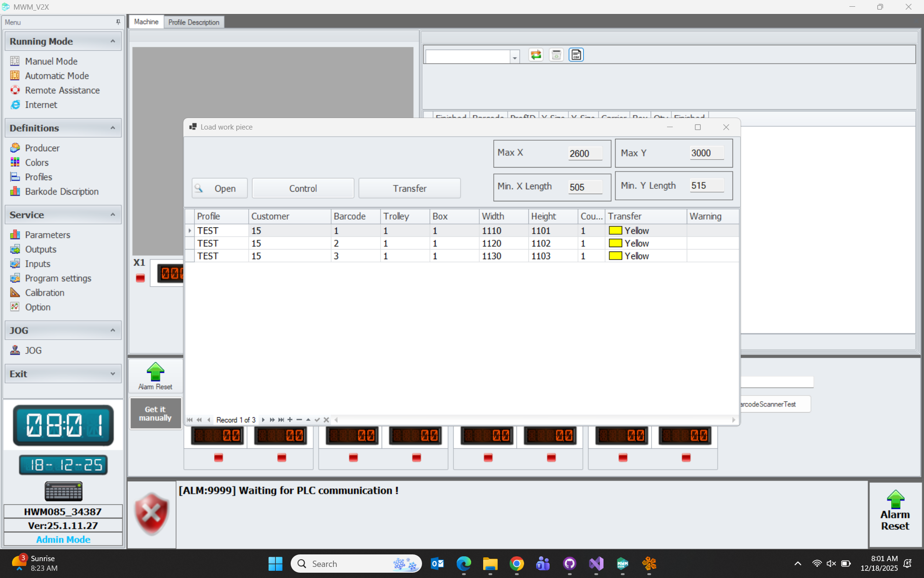Select the Machine tab
Screen dimensions: 924x578
point(146,22)
